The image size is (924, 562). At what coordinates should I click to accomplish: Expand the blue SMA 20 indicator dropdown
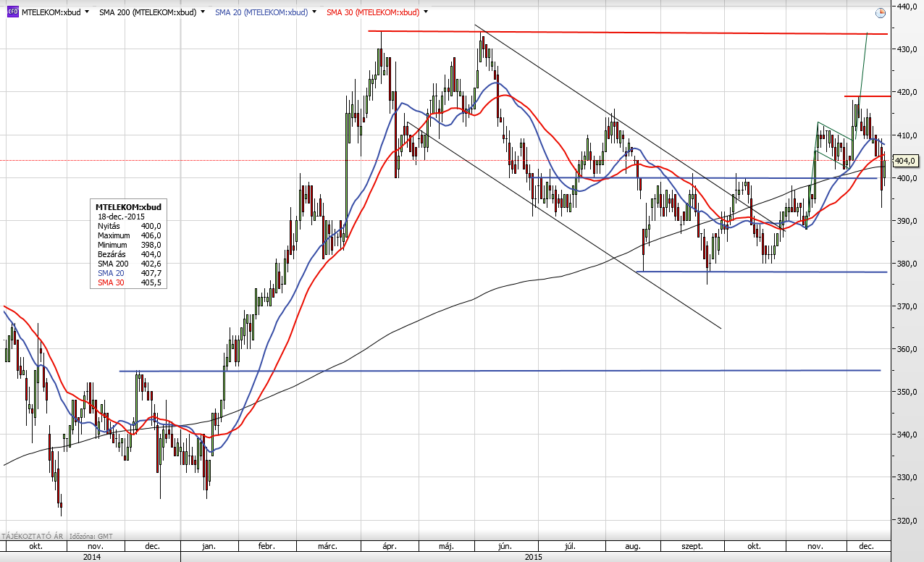point(313,12)
